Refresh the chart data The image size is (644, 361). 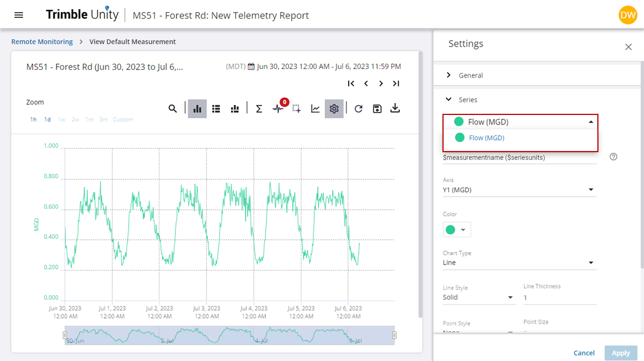(359, 109)
